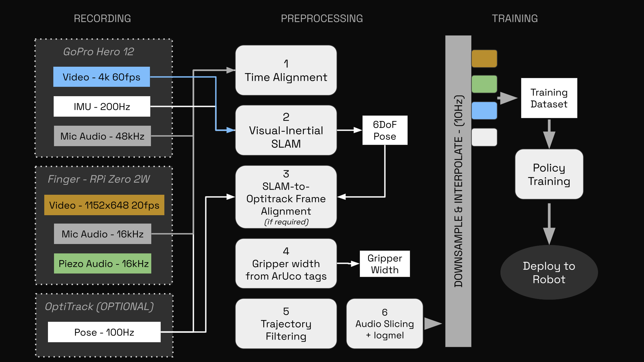Screen dimensions: 644x362
Task: Select Gripper width from ArUco tags box
Action: (286, 263)
